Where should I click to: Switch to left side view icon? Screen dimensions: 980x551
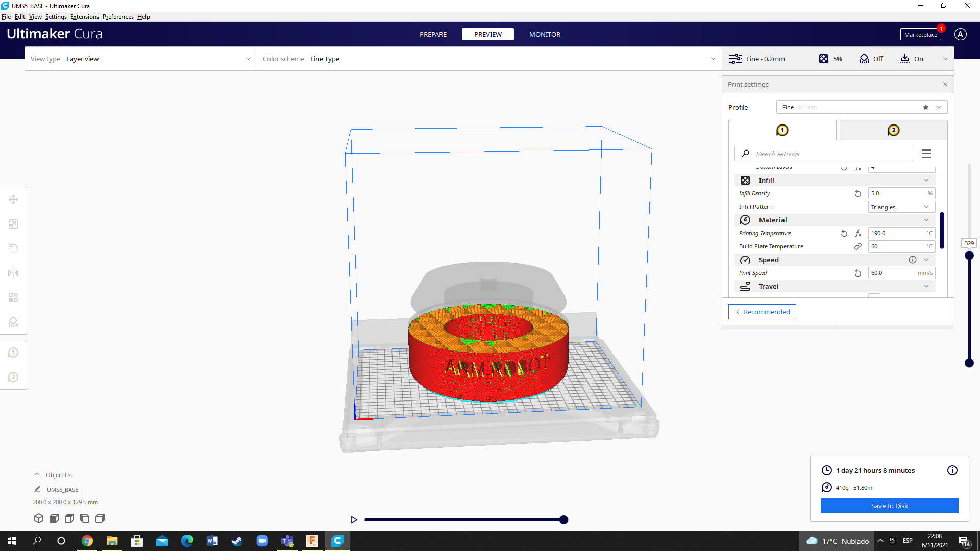click(85, 518)
